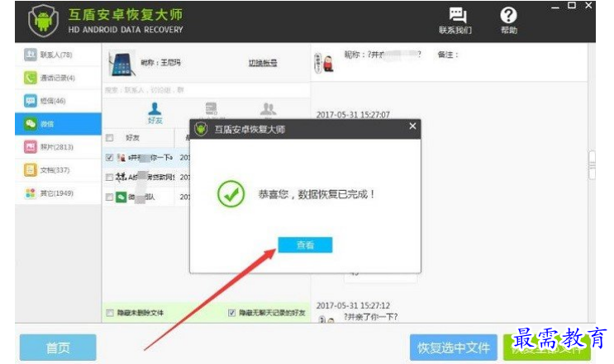Viewport: 614px width, 364px height.
Task: Click the 首页 button
Action: point(58,347)
